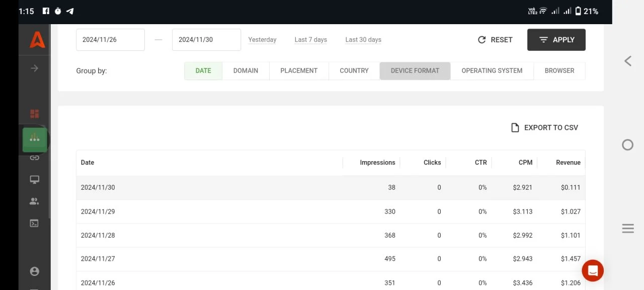Sort table by CPM column header
The image size is (644, 290).
[525, 163]
